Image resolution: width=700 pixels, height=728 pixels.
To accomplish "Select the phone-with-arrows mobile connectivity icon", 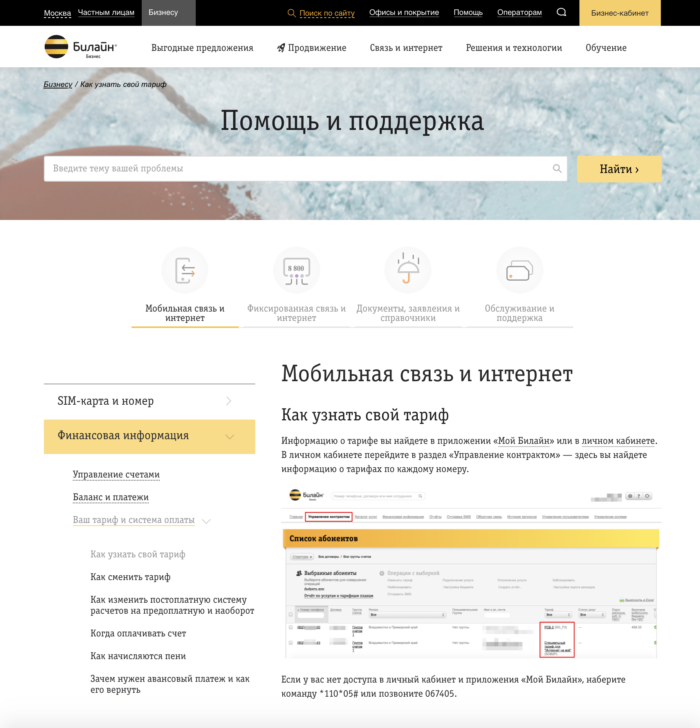I will pyautogui.click(x=185, y=270).
